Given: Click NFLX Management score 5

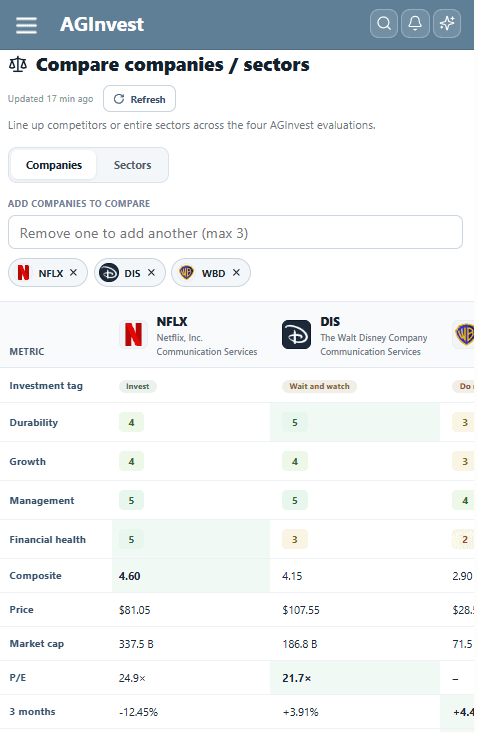Looking at the screenshot, I should pyautogui.click(x=131, y=500).
